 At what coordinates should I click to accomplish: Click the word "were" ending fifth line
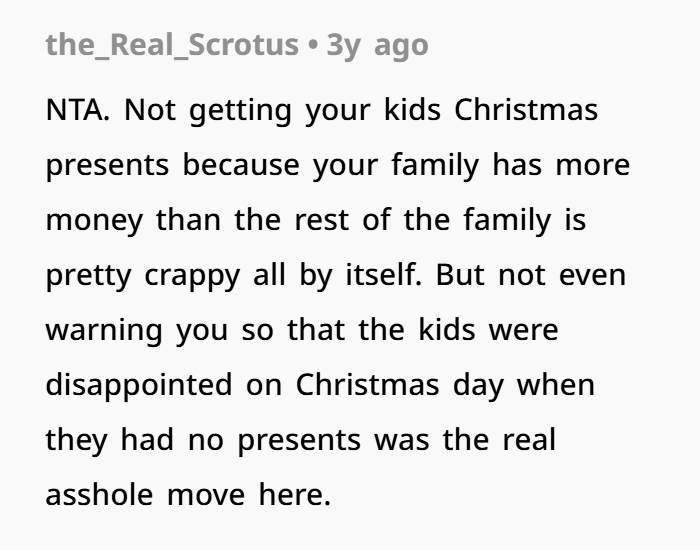click(x=523, y=329)
